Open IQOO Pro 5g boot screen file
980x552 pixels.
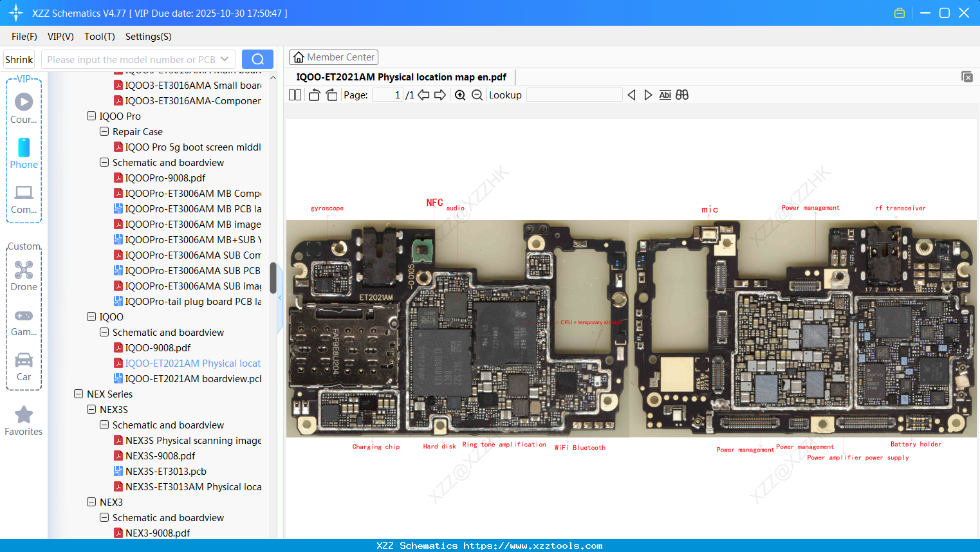pyautogui.click(x=187, y=147)
